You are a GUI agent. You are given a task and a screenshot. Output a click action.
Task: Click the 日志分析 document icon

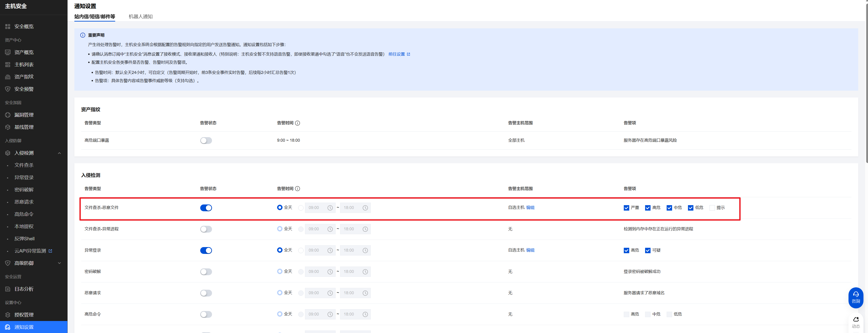coord(8,289)
